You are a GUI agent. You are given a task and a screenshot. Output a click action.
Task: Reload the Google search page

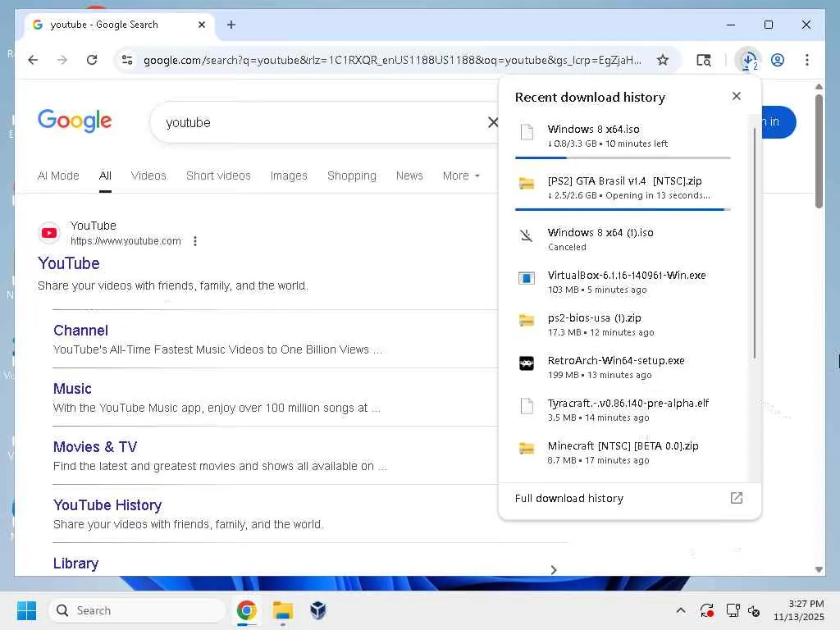[x=92, y=60]
